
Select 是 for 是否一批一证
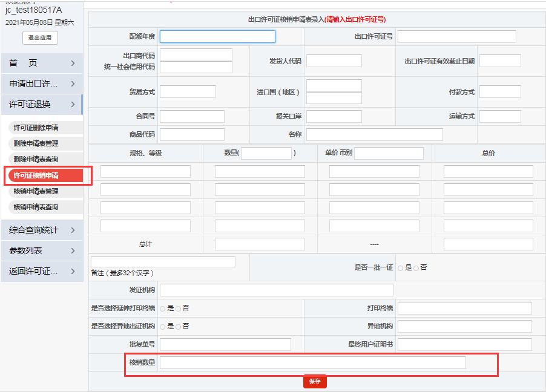(401, 267)
